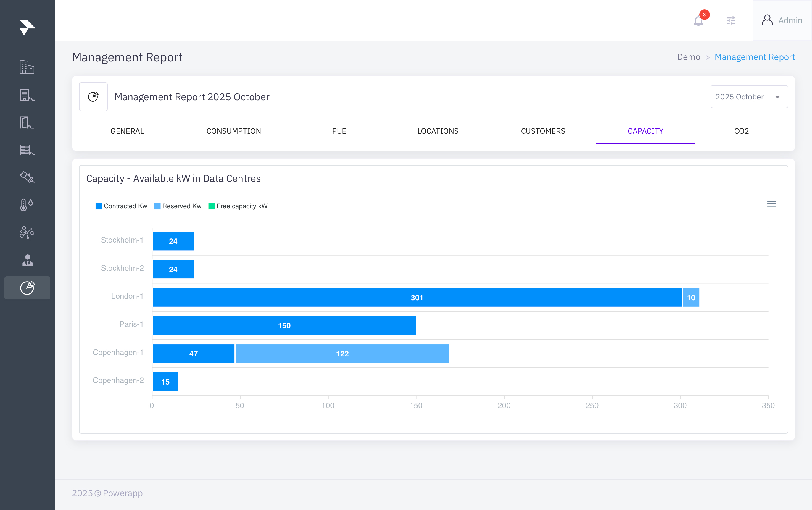812x510 pixels.
Task: Toggle Free capacity kW legend series
Action: click(238, 206)
